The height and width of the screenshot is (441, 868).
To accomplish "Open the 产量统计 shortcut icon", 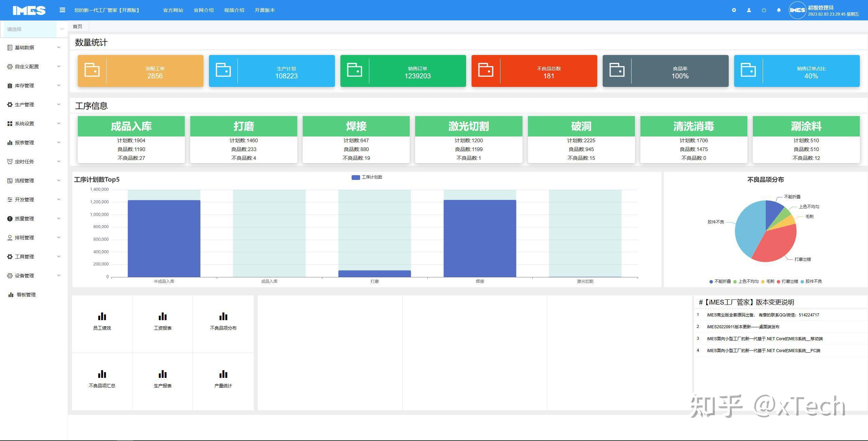I will [x=223, y=374].
